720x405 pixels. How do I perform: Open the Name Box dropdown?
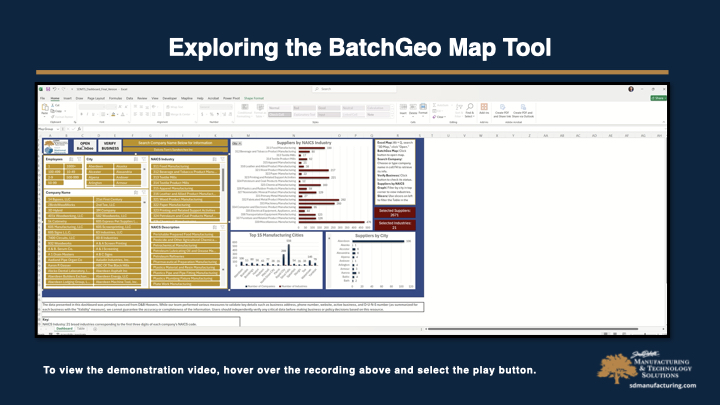pyautogui.click(x=58, y=129)
